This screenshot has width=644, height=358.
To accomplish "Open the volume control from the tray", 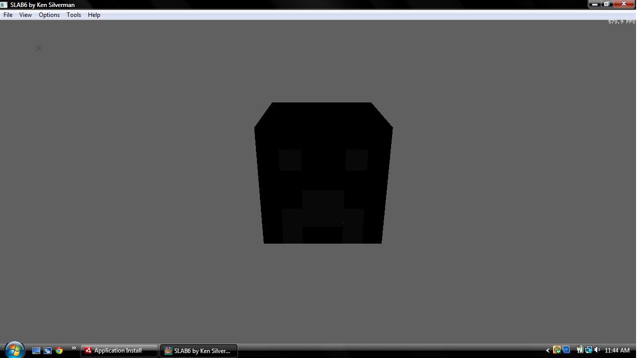I will [x=597, y=350].
